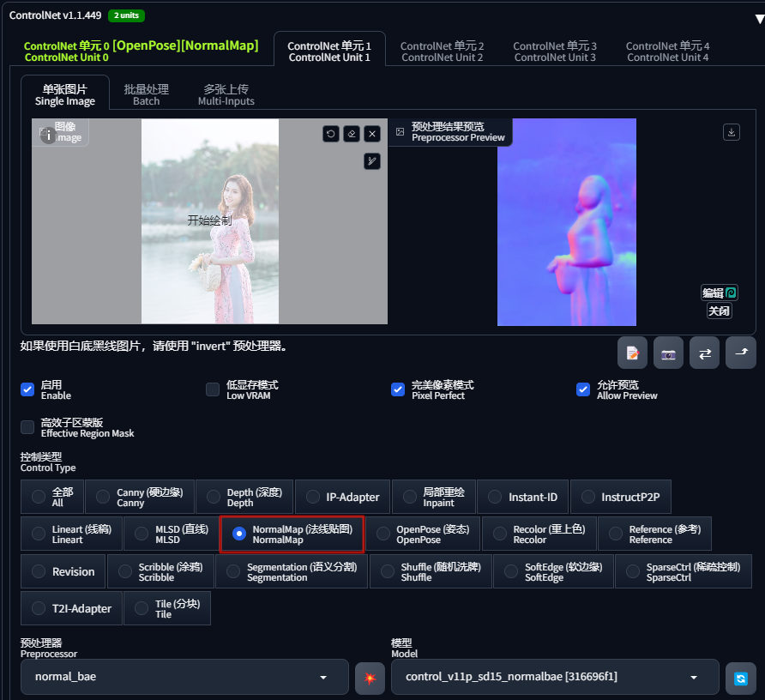
Task: Select SparseCtrl control type
Action: pyautogui.click(x=684, y=571)
